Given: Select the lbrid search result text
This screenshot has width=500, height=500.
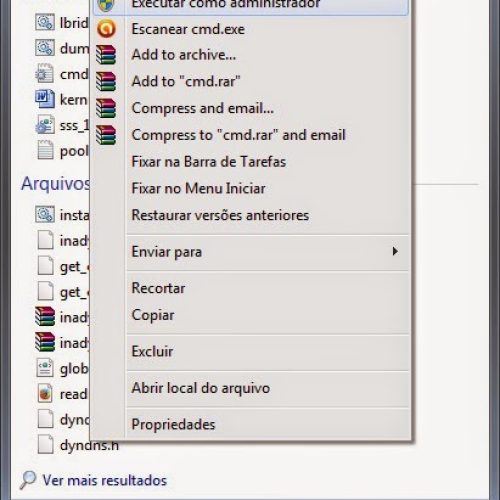Looking at the screenshot, I should [74, 23].
